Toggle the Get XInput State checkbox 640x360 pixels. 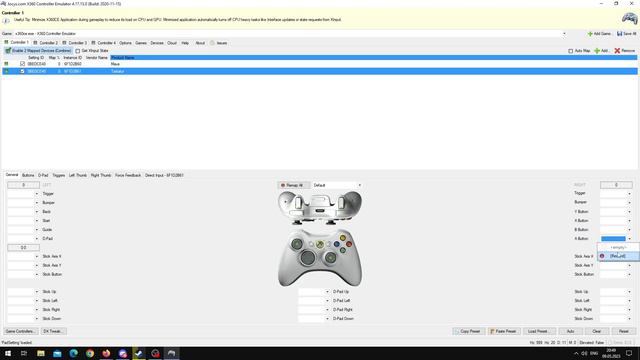click(x=78, y=51)
